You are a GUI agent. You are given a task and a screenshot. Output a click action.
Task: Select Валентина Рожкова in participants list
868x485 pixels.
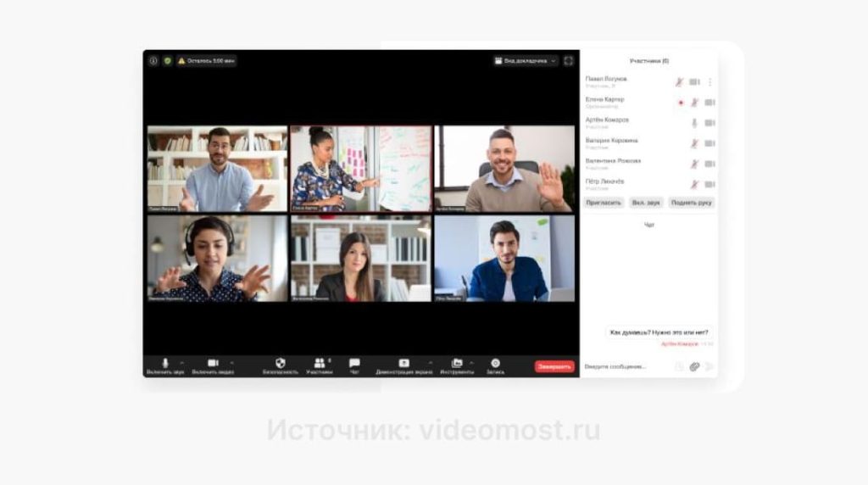click(648, 164)
